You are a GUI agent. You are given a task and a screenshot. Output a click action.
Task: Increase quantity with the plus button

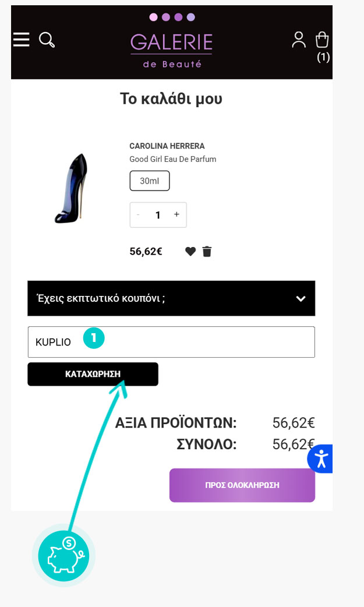point(176,215)
